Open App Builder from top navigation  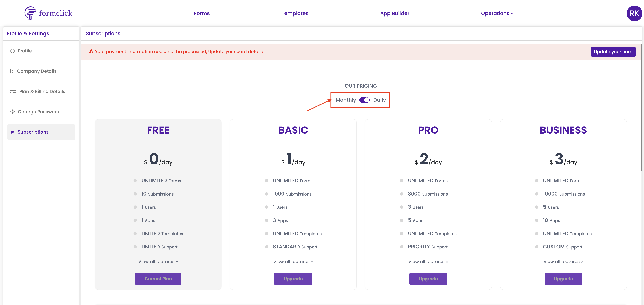pos(395,13)
